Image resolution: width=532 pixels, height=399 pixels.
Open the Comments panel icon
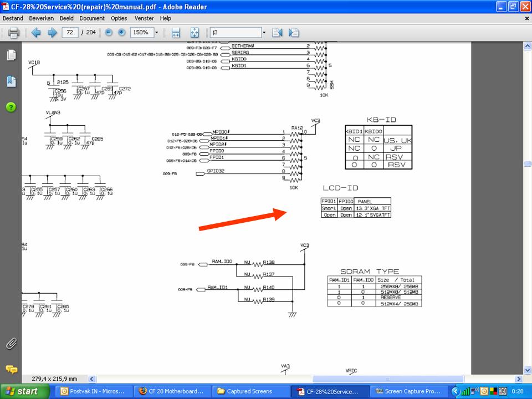pyautogui.click(x=11, y=370)
